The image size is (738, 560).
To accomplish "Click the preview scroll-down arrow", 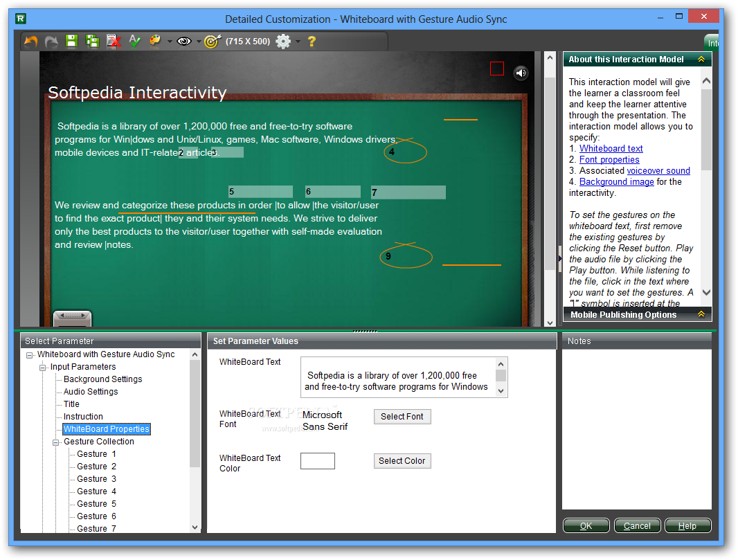I will point(550,323).
